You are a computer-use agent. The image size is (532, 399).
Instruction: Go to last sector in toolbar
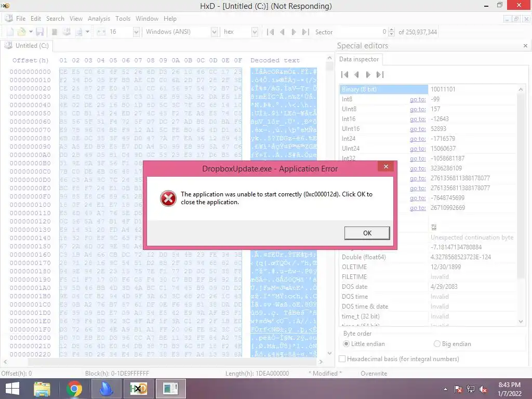[305, 32]
